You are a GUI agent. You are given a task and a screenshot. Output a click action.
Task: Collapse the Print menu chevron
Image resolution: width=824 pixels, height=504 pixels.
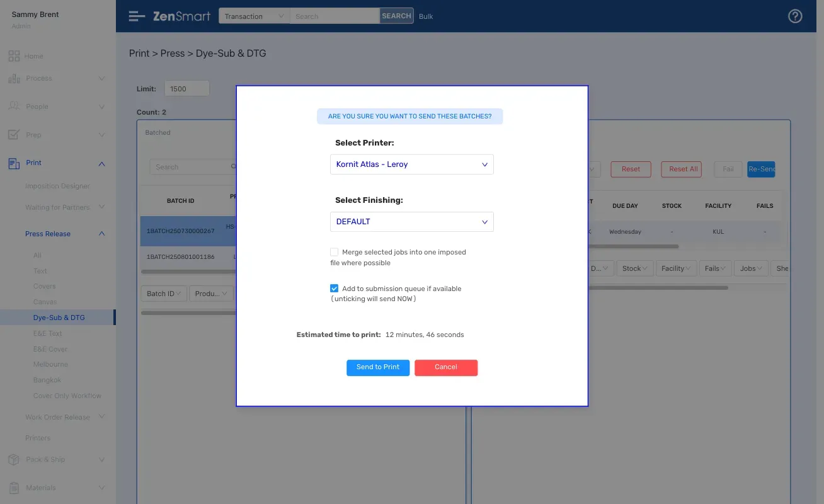coord(102,163)
